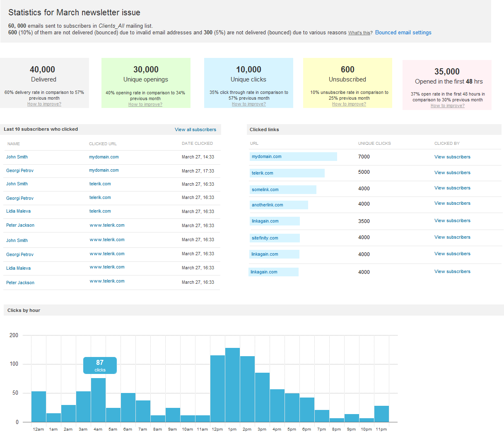View subscribers for the sitefinity.com row
The image size is (504, 436).
pyautogui.click(x=452, y=237)
